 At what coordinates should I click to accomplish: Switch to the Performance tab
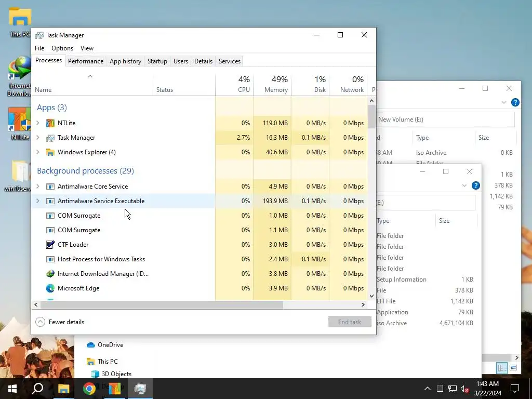coord(86,61)
